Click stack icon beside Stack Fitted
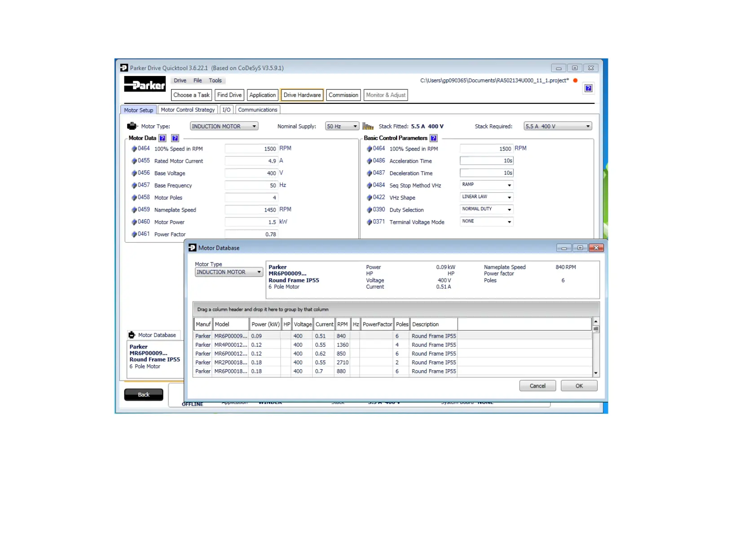The width and height of the screenshot is (756, 535). (x=368, y=126)
